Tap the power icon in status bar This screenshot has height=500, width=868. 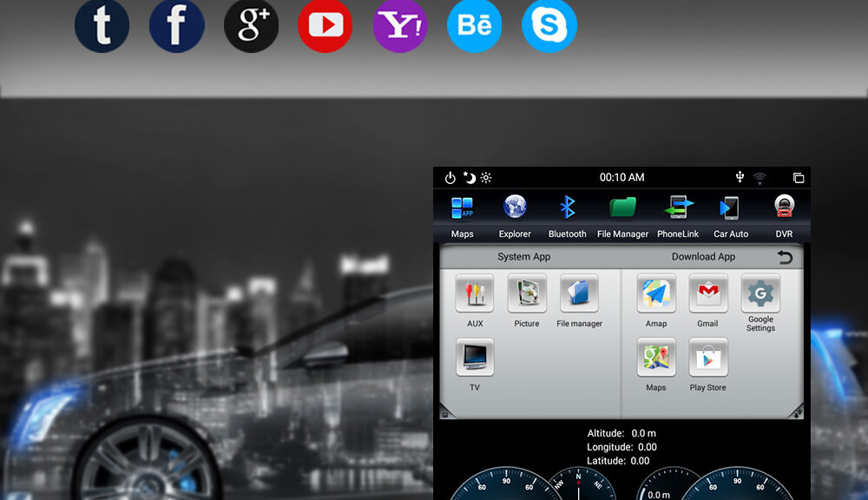point(450,178)
